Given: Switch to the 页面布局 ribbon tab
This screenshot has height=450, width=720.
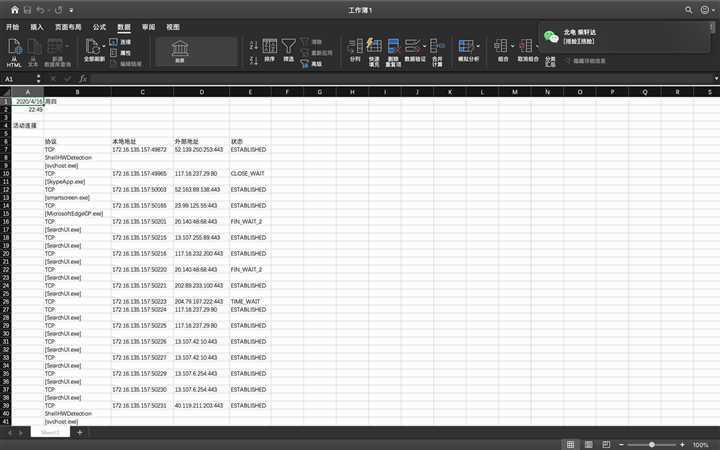Looking at the screenshot, I should (68, 27).
